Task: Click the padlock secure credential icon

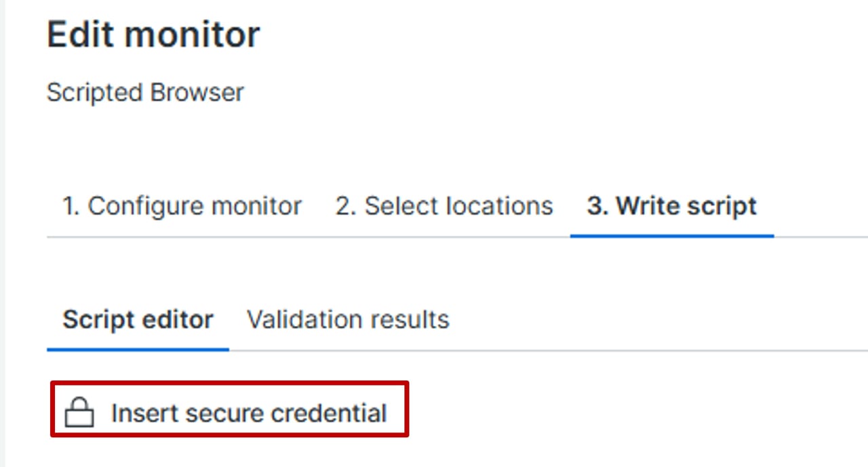Action: tap(79, 413)
